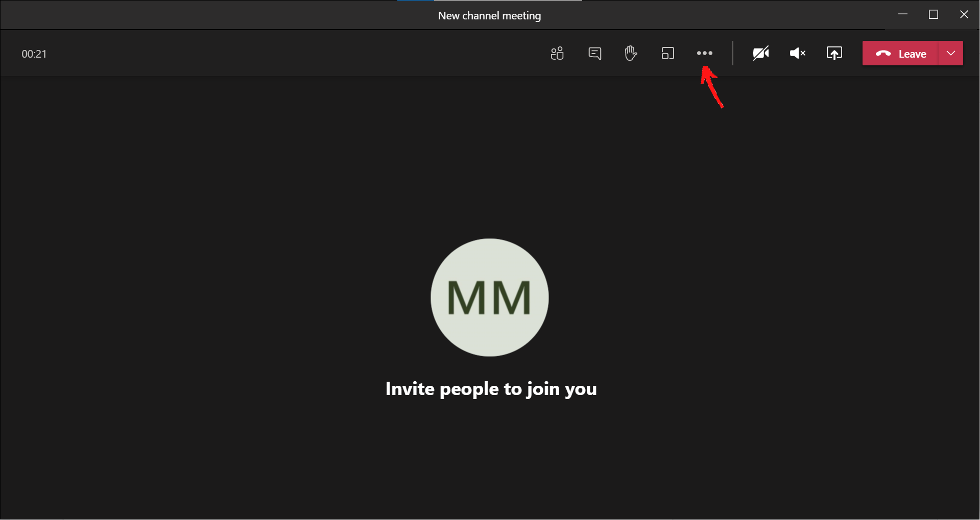
Task: Click the 00:21 meeting duration timer
Action: click(x=34, y=54)
